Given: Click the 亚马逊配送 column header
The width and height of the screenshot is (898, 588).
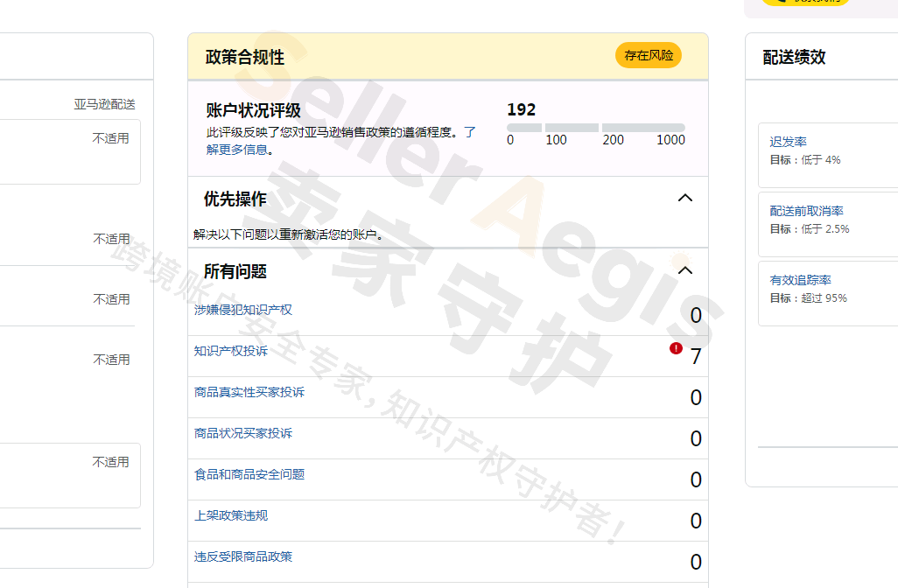Looking at the screenshot, I should pos(104,104).
